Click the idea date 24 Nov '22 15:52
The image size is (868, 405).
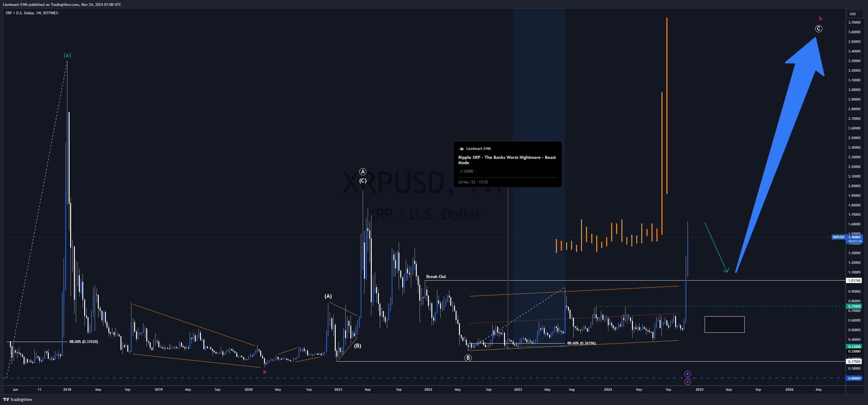(x=473, y=182)
